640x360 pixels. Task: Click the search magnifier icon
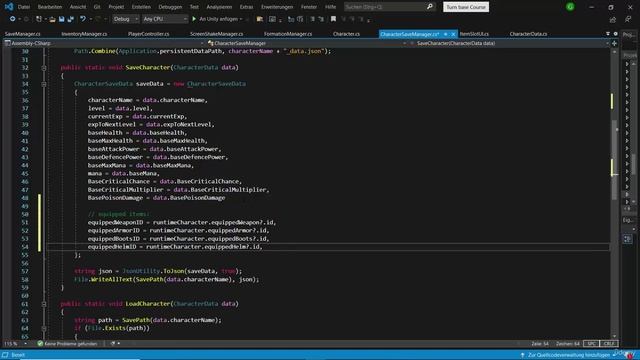click(429, 7)
